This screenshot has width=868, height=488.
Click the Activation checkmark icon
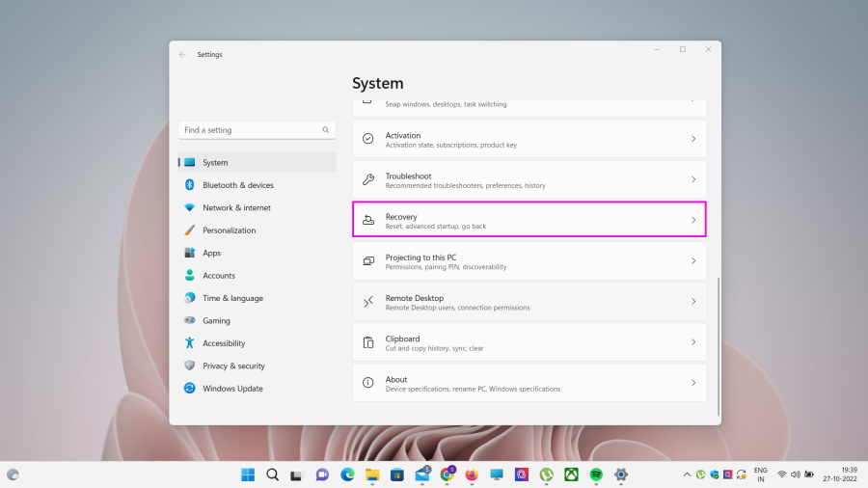point(368,139)
